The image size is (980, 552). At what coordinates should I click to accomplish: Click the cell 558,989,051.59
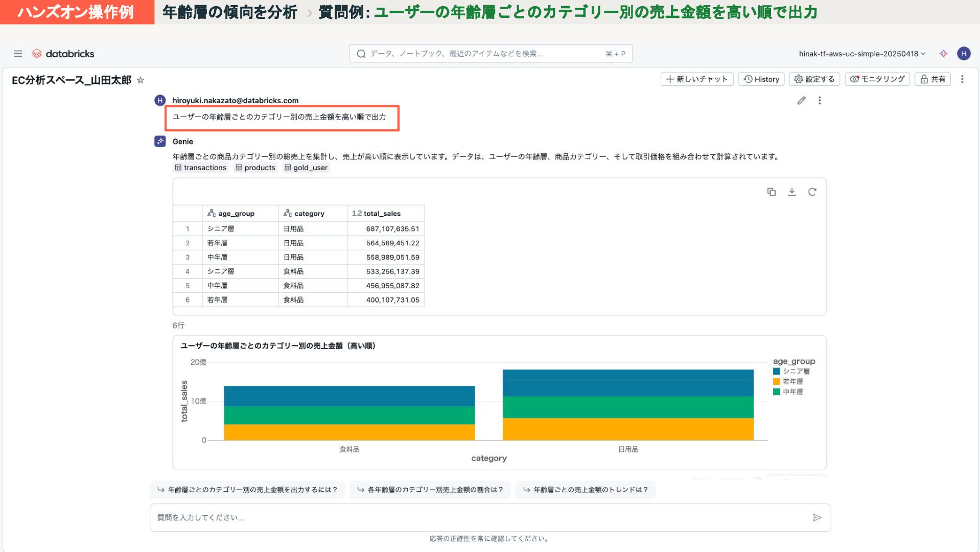[386, 258]
